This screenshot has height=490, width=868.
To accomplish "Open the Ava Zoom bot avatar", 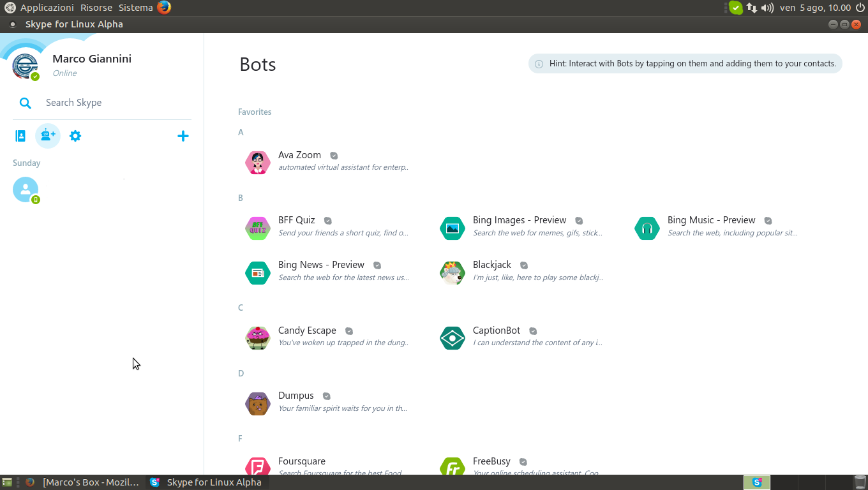I will click(x=258, y=163).
